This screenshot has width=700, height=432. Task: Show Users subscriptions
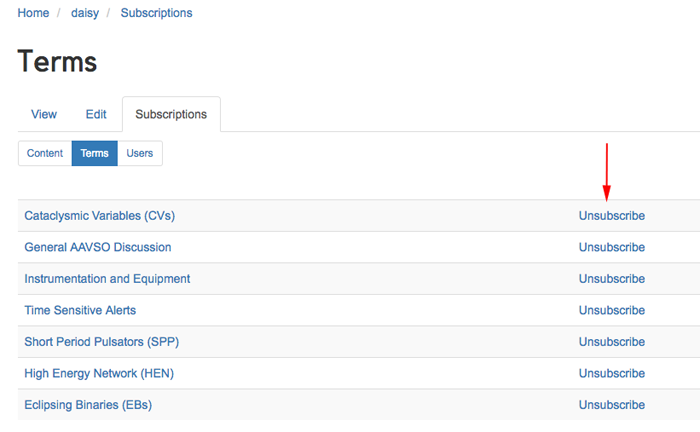pyautogui.click(x=140, y=153)
